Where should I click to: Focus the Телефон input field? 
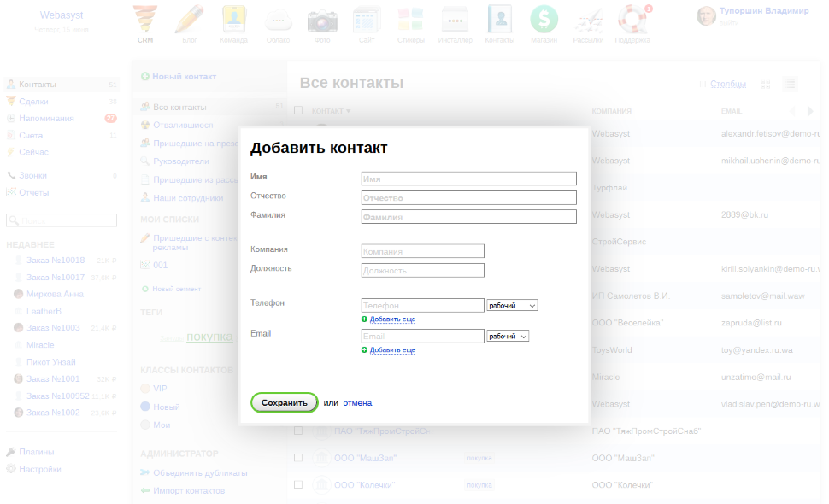pyautogui.click(x=423, y=305)
